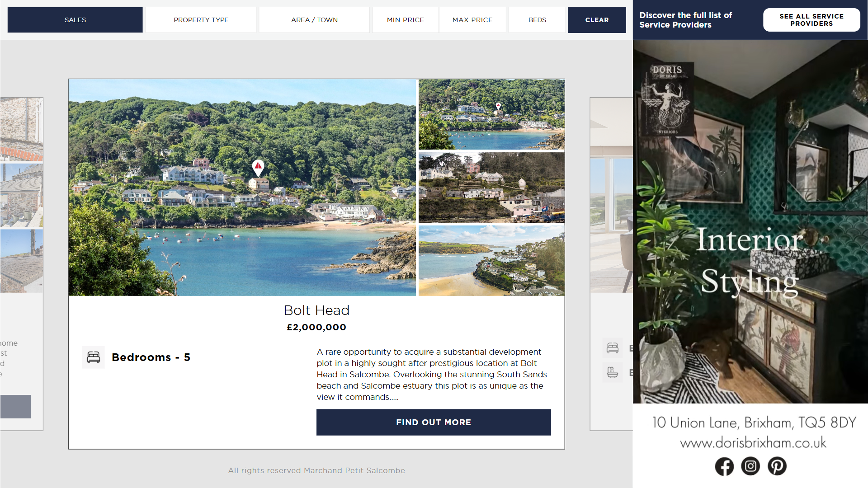Screen dimensions: 868x488
Task: Expand the Area / Town filter
Action: point(314,20)
